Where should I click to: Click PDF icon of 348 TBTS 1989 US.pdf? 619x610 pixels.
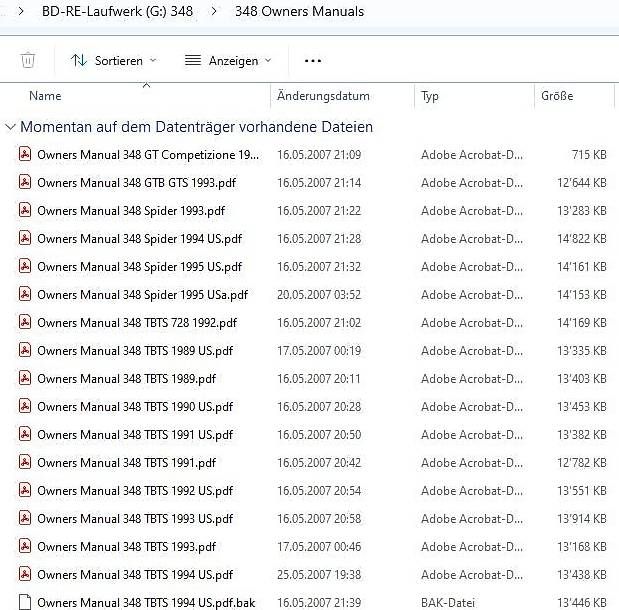coord(25,350)
